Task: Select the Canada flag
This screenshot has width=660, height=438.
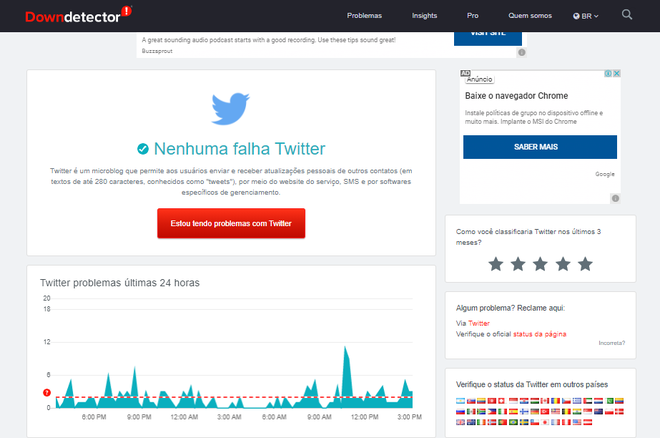Action: [545, 401]
